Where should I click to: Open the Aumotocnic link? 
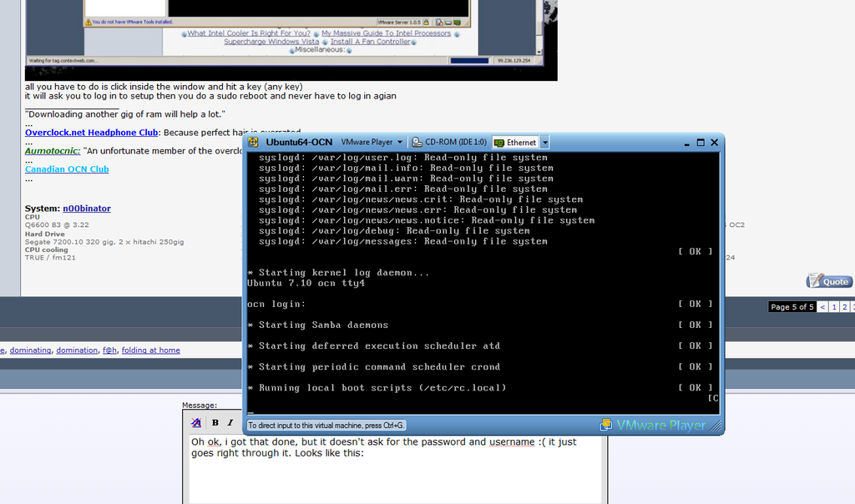point(53,151)
